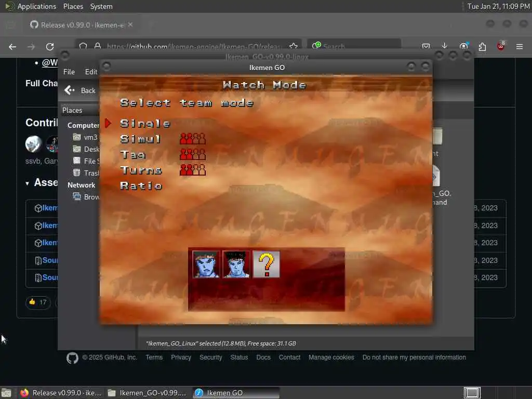Screen dimensions: 532x399
Task: Open the Edit menu in file manager
Action: tap(91, 72)
